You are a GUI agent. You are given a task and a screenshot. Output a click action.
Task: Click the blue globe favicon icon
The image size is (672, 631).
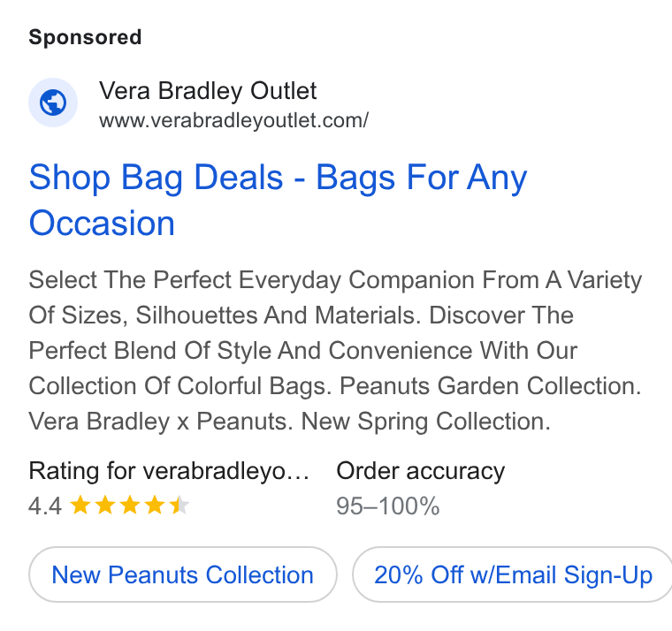(53, 103)
